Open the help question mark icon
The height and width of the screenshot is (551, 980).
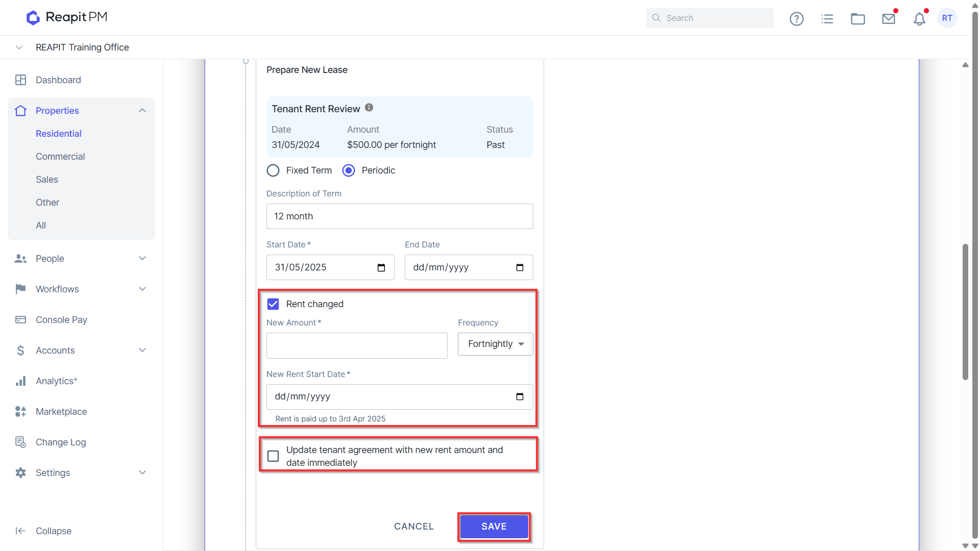pyautogui.click(x=796, y=19)
